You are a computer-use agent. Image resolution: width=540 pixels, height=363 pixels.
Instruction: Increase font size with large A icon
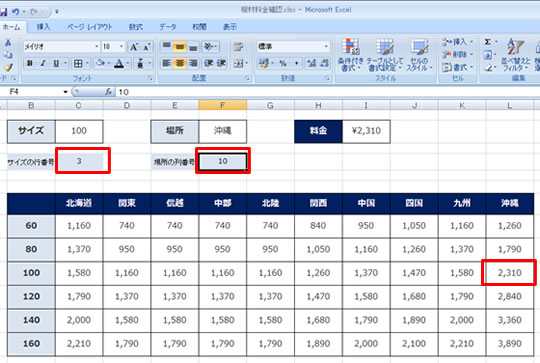134,47
